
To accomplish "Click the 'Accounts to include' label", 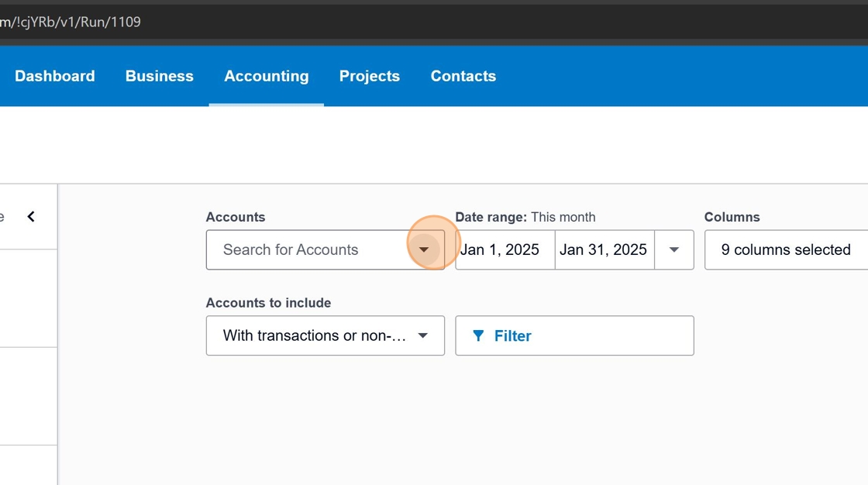I will [268, 303].
